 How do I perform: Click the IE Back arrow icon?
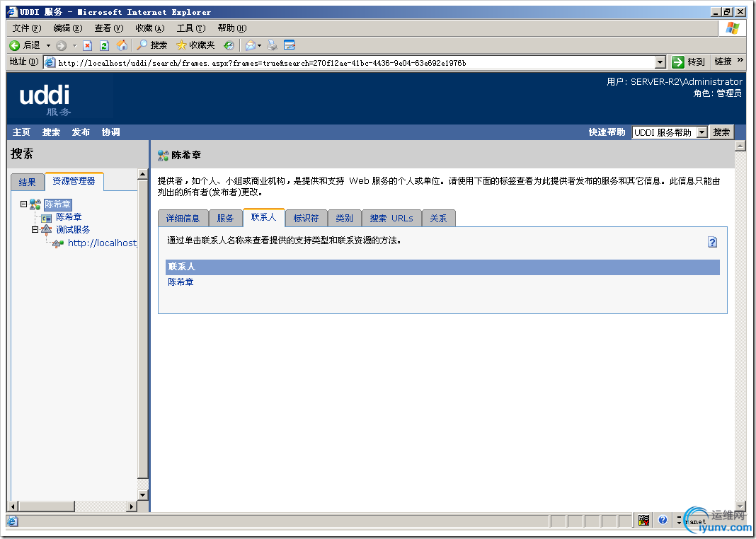pos(14,45)
